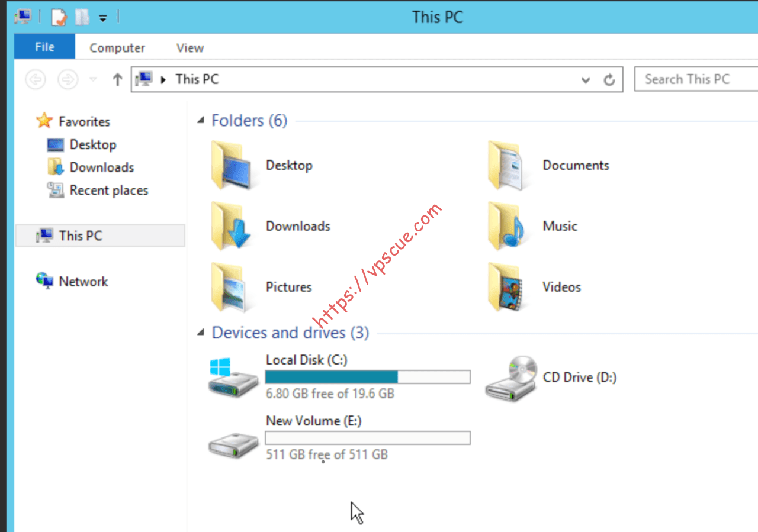Switch to the View ribbon tab
This screenshot has height=532, width=758.
pyautogui.click(x=189, y=48)
